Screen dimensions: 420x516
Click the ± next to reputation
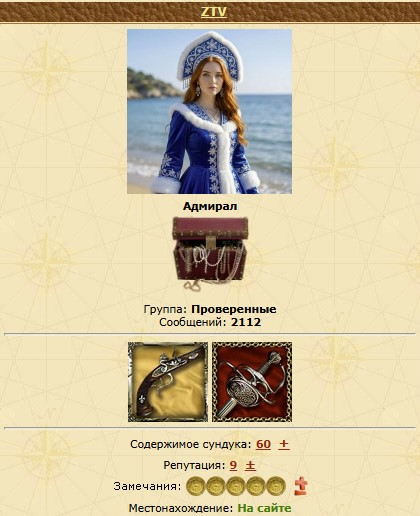[x=250, y=466]
